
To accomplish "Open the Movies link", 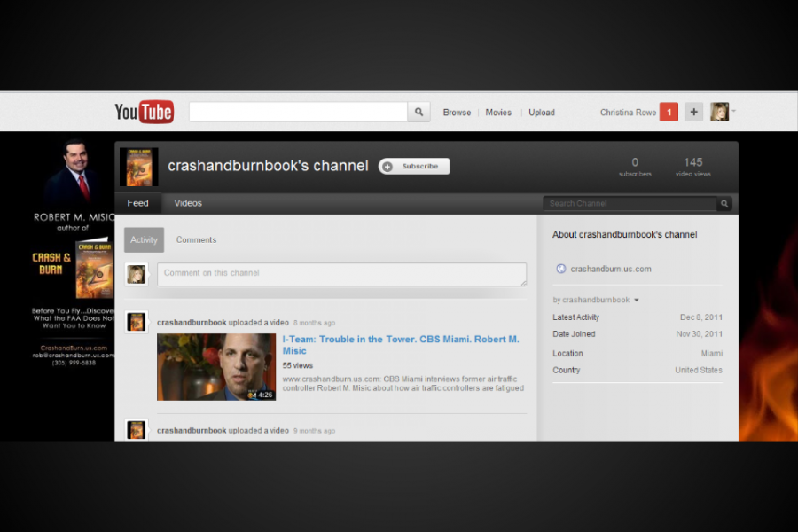I will coord(498,113).
